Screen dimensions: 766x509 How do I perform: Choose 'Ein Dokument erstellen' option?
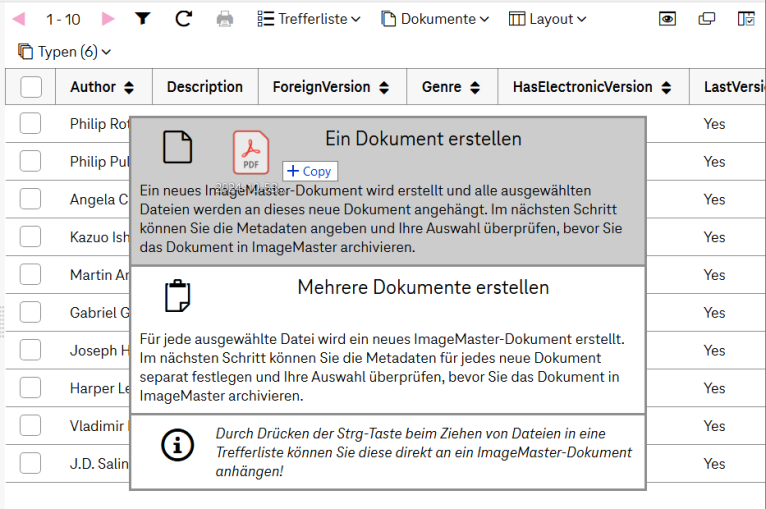(388, 191)
